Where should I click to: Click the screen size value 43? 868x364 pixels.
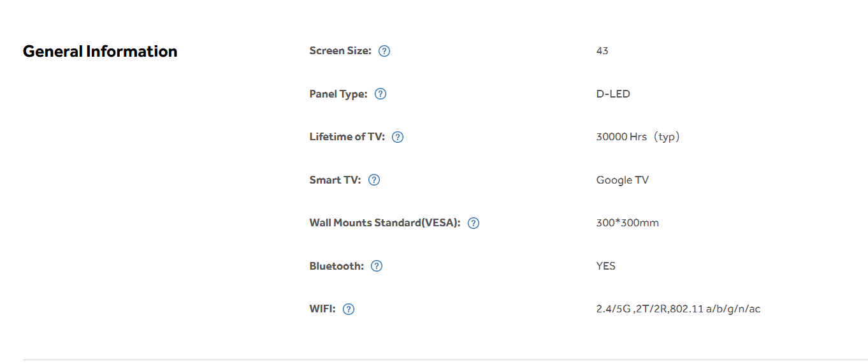point(602,51)
